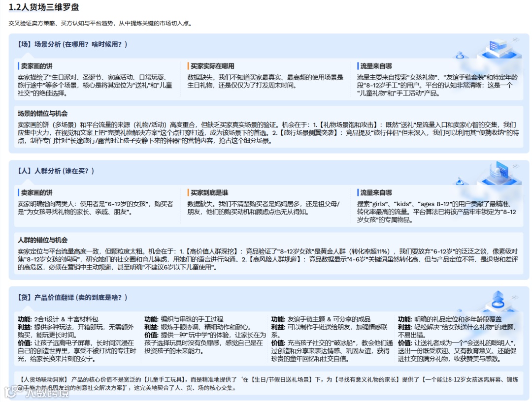Click the subtitle starting "交叉验证卖方策略"
The height and width of the screenshot is (402, 532).
pos(101,24)
